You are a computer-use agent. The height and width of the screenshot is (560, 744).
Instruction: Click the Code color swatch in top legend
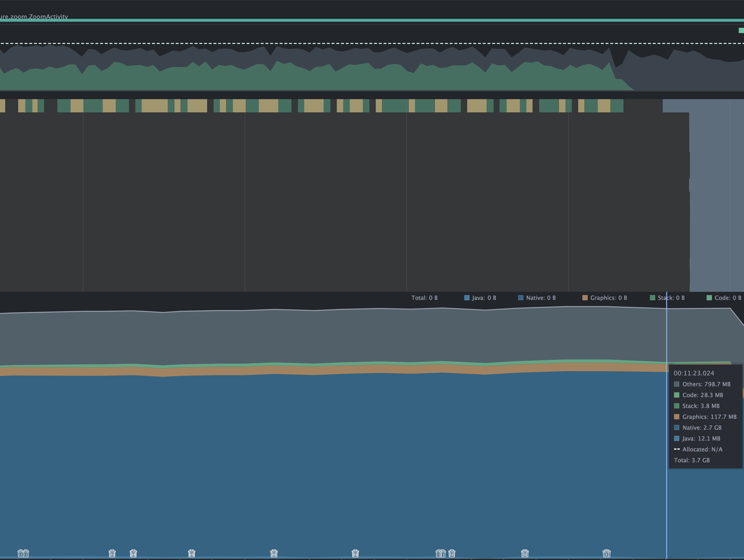[709, 298]
